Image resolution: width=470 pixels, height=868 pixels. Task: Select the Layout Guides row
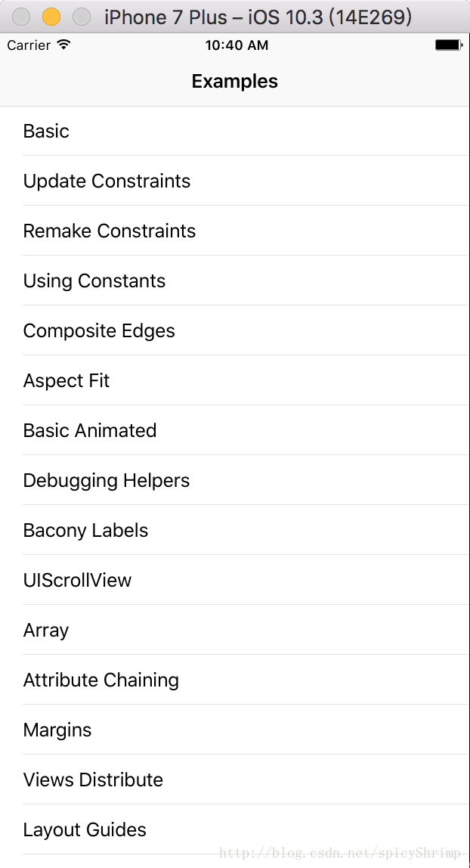click(x=85, y=830)
